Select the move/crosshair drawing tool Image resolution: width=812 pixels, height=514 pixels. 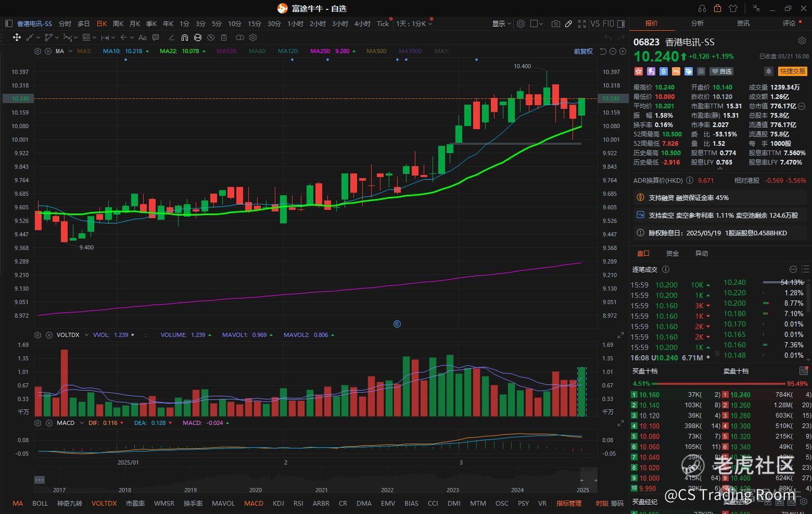[x=17, y=37]
